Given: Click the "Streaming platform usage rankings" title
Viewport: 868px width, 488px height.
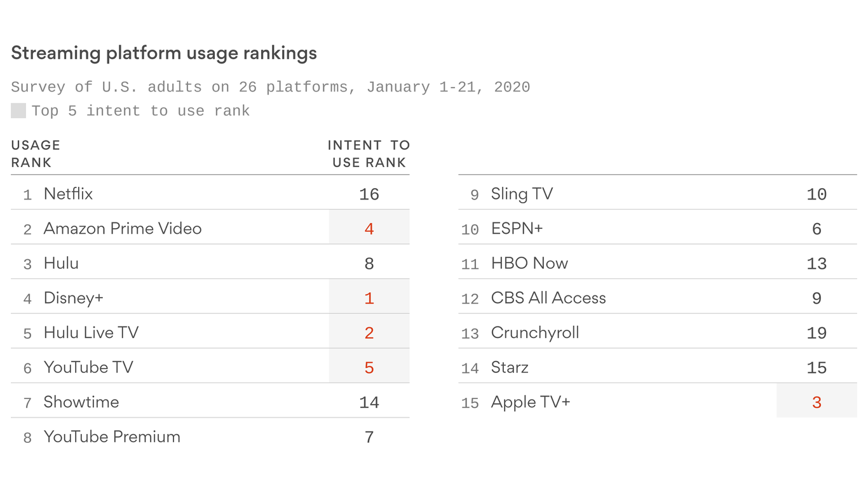Looking at the screenshot, I should point(164,53).
